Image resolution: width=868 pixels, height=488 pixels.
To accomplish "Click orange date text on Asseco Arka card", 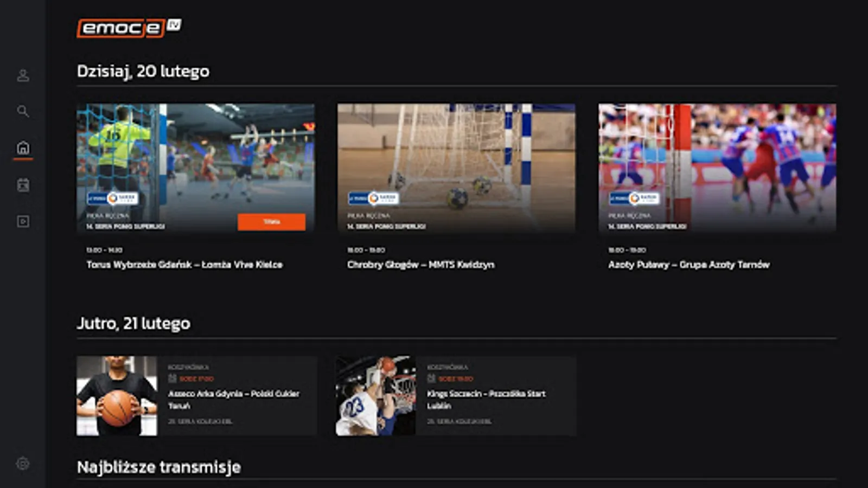I will 196,378.
